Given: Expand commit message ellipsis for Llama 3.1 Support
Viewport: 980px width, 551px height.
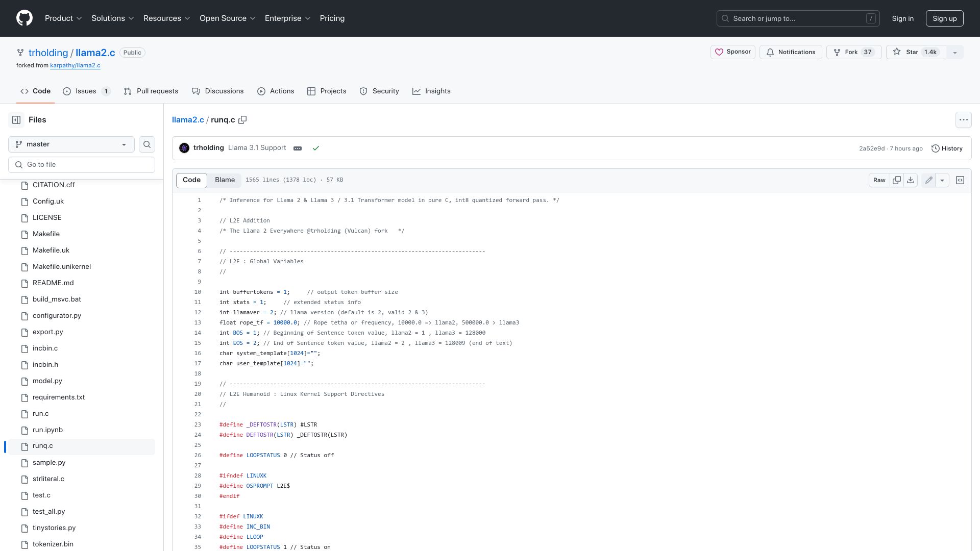Looking at the screenshot, I should click(298, 148).
